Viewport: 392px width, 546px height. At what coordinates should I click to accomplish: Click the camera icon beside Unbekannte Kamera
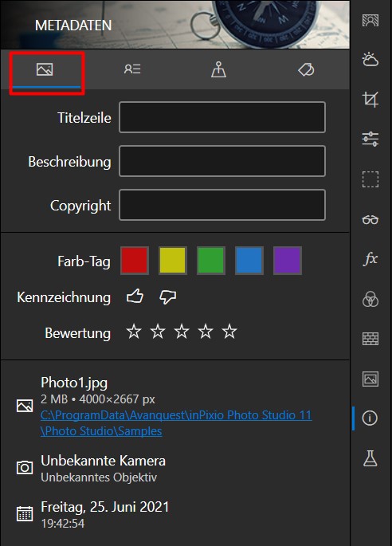25,467
